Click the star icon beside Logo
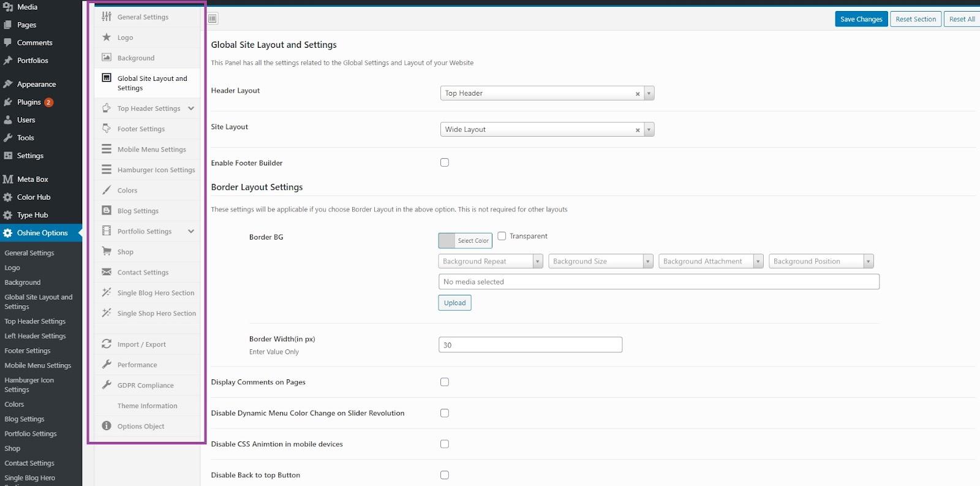980x486 pixels. coord(107,37)
